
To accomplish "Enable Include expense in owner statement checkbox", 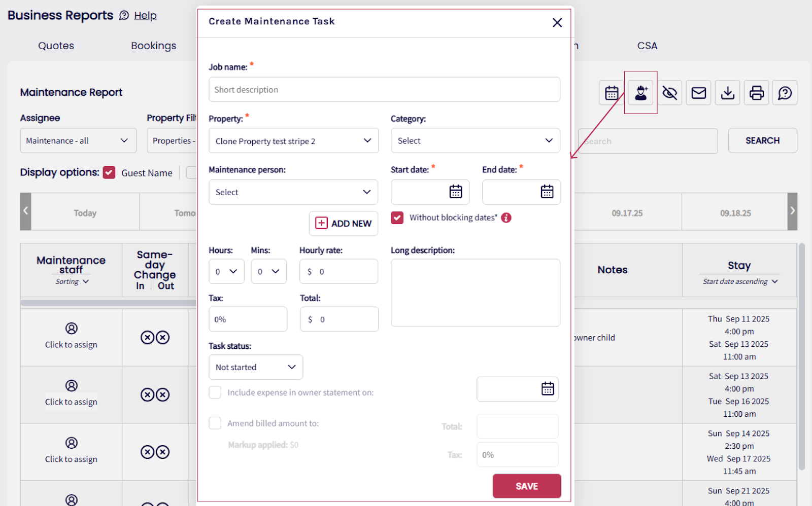I will 215,392.
